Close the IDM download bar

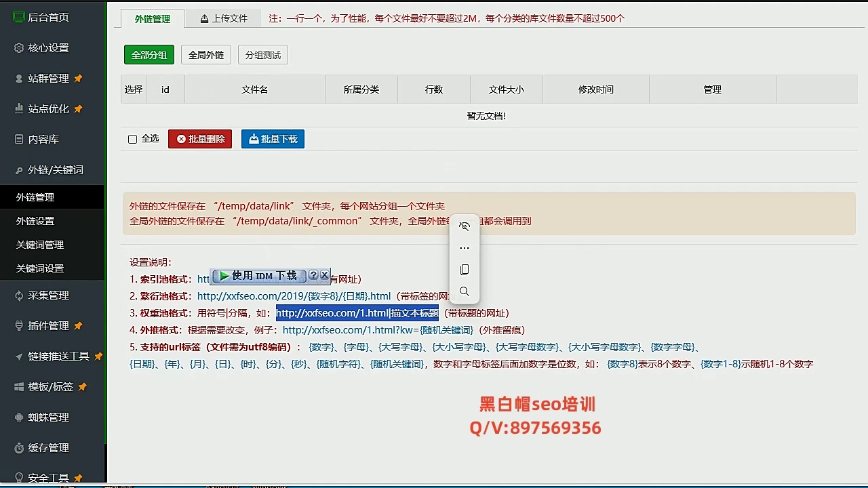324,275
